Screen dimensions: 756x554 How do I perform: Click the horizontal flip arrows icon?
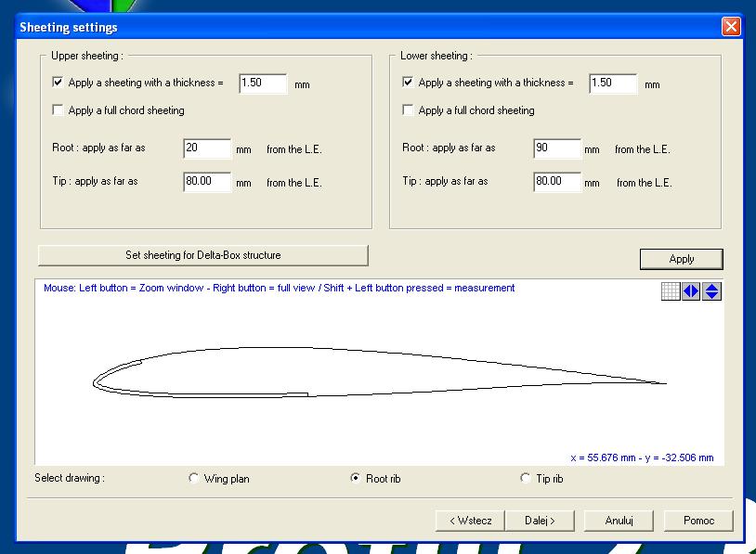click(691, 291)
